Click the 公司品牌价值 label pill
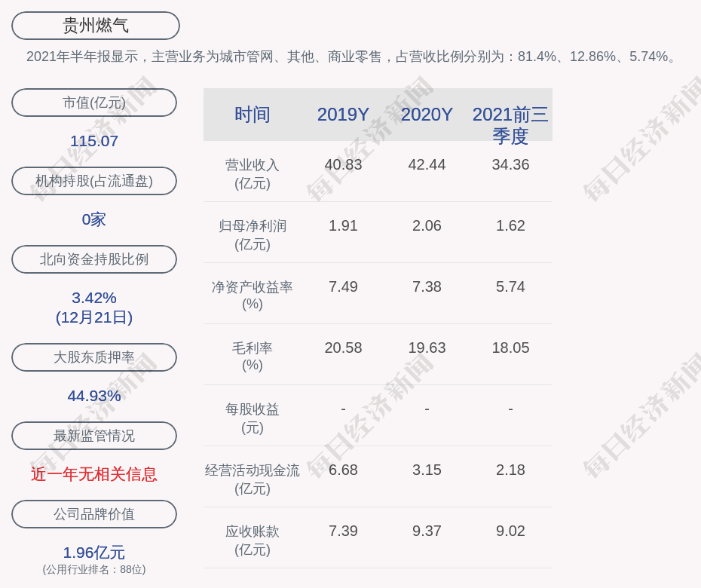 [94, 514]
